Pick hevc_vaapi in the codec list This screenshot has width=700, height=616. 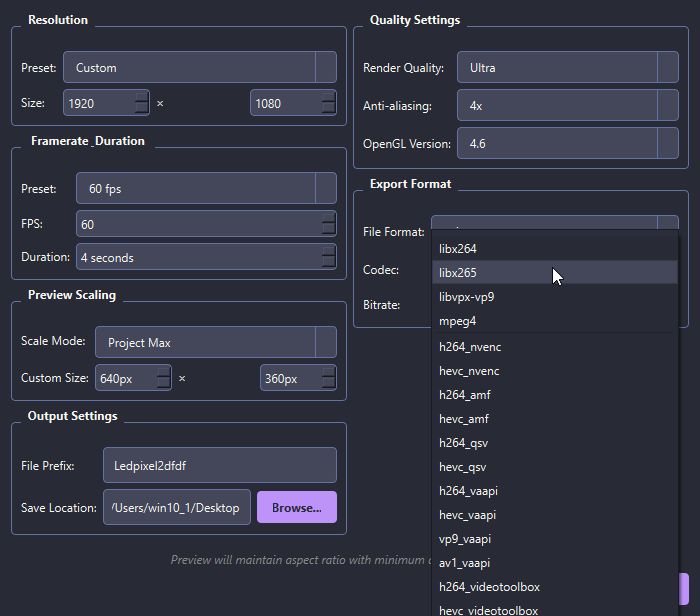click(x=555, y=515)
